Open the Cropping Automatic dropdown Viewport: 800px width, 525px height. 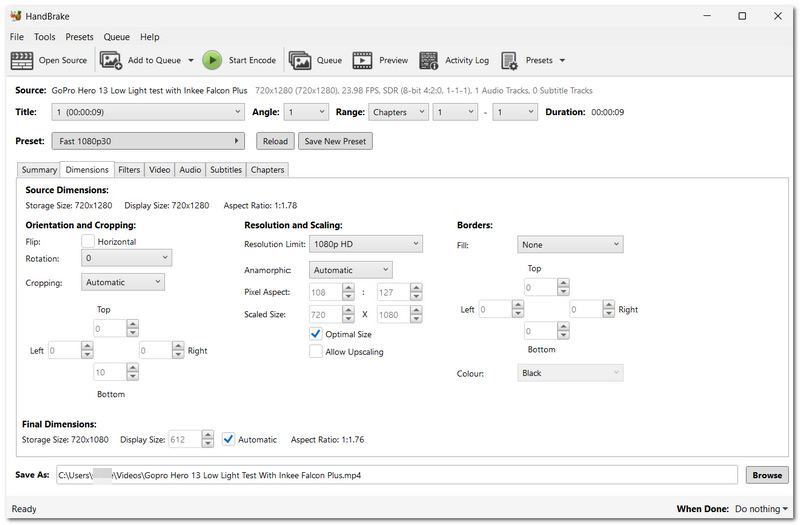(123, 282)
